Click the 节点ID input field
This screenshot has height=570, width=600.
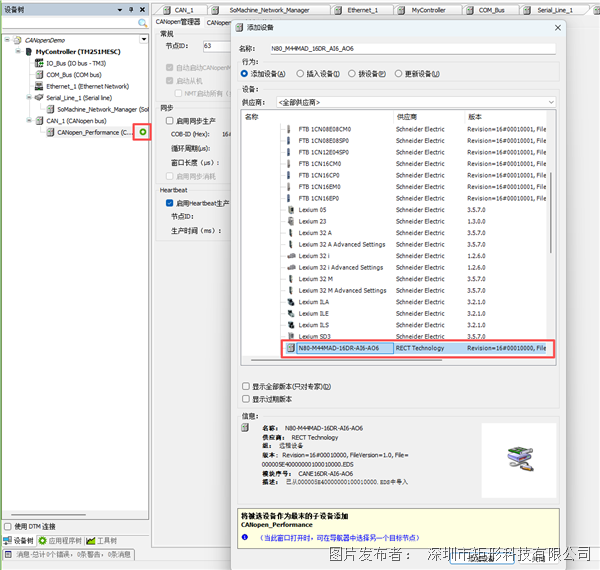click(217, 46)
